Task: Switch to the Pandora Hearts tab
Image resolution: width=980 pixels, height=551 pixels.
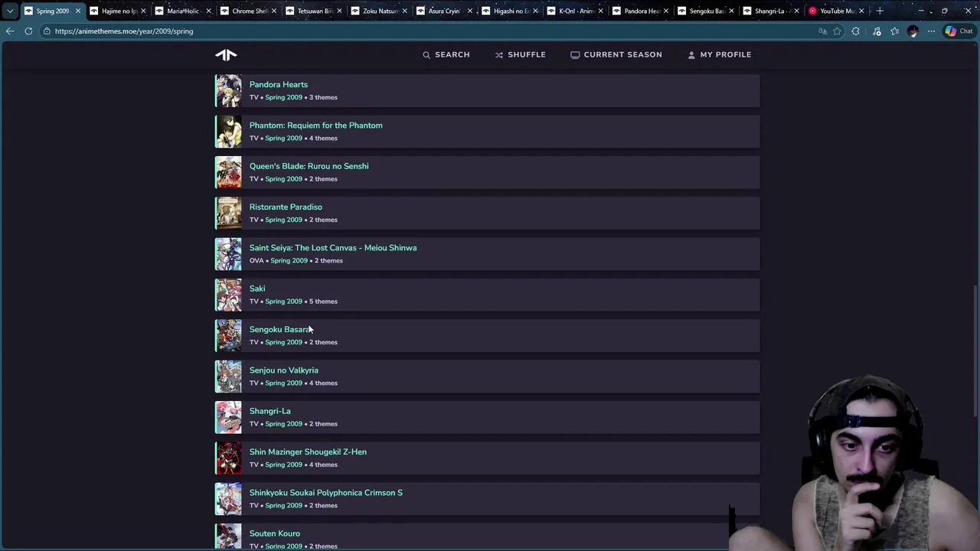Action: tap(641, 11)
